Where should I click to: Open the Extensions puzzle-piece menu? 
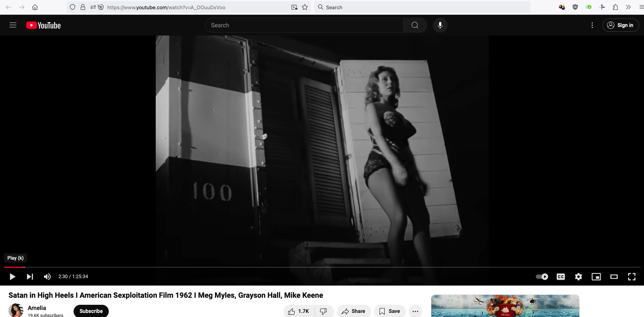tap(615, 7)
